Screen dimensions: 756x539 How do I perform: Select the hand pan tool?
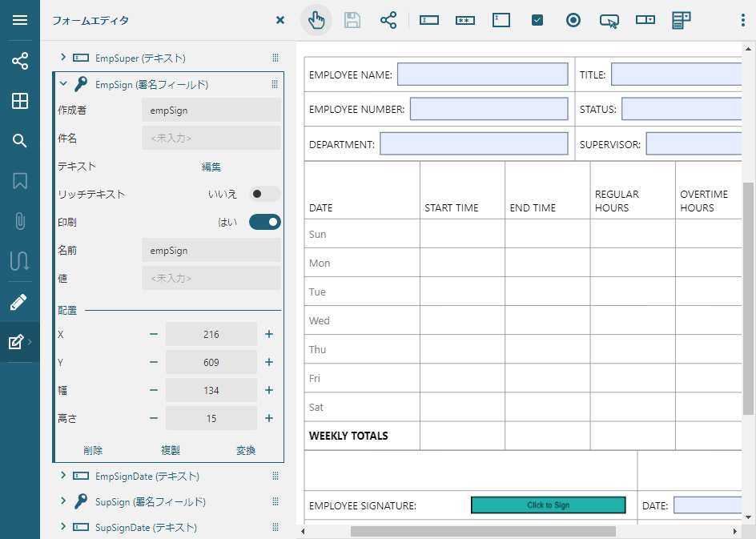coord(316,20)
